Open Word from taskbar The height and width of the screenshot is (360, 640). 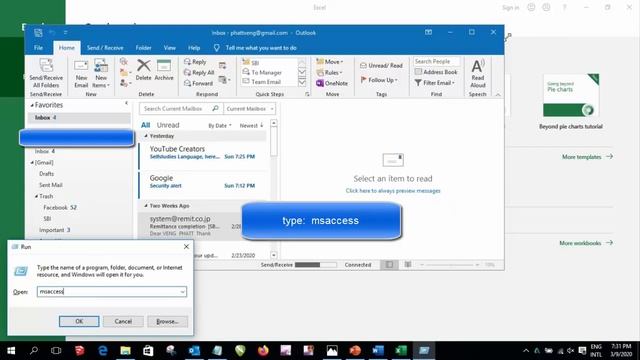pos(378,351)
